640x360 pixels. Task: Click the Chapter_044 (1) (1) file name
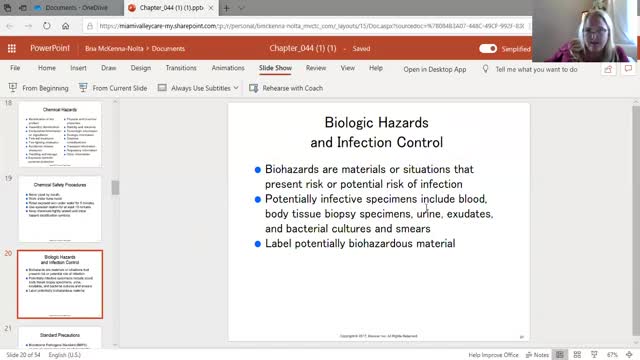pos(302,48)
